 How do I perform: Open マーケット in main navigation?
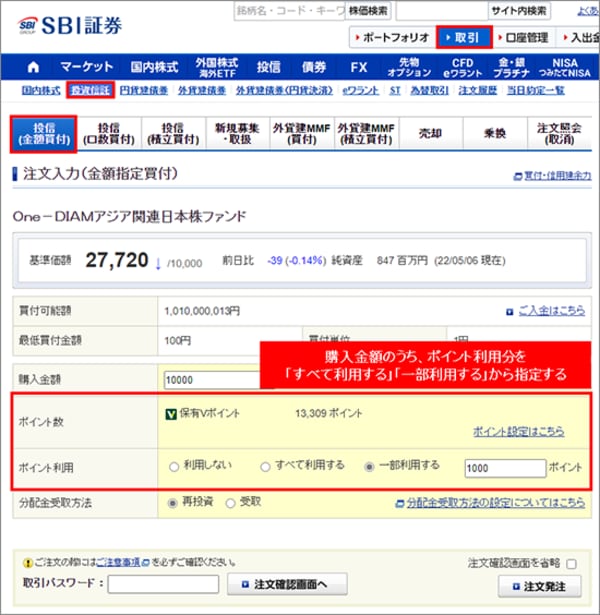coord(87,67)
